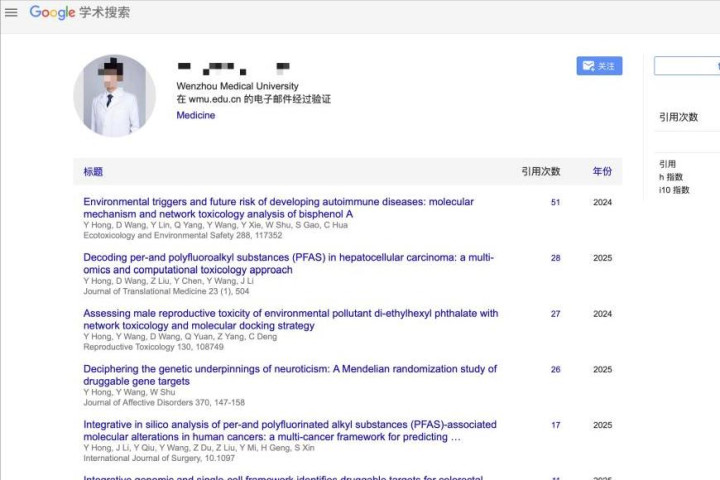The image size is (720, 480).
Task: Sort articles by 标题 column header
Action: click(x=93, y=172)
